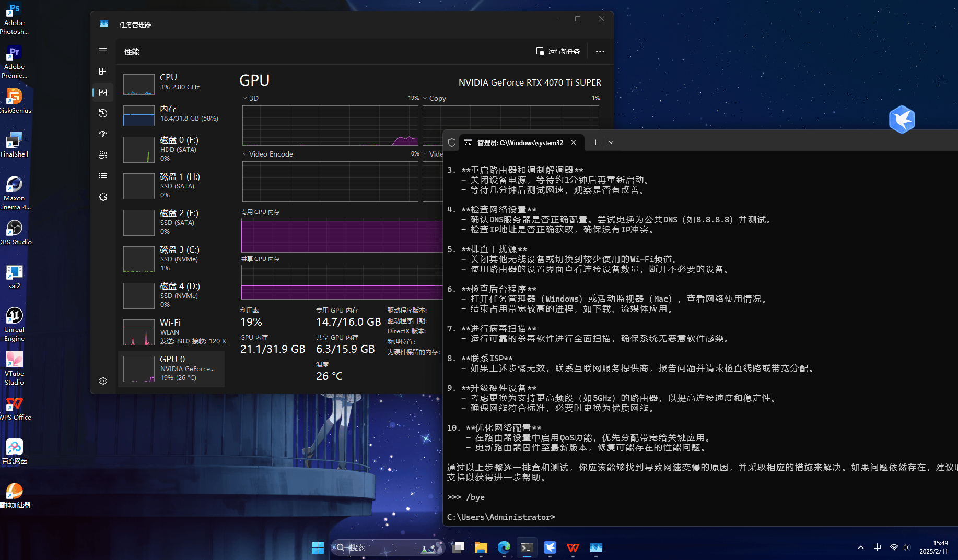The width and height of the screenshot is (958, 560).
Task: Select the 内存 memory performance item
Action: coord(172,113)
